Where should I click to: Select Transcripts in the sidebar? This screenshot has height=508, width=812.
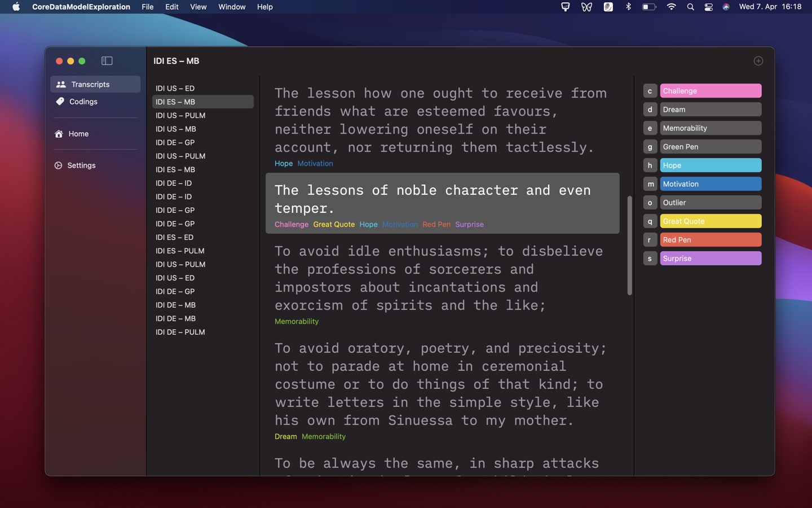95,84
